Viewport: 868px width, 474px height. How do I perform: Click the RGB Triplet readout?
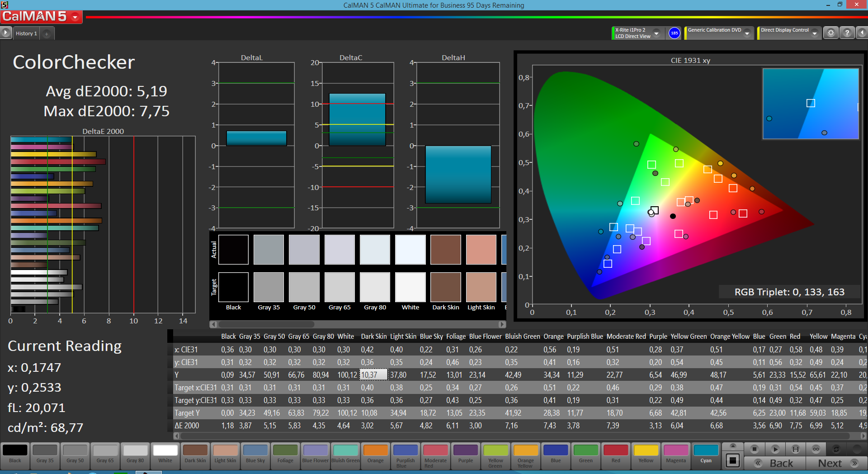coord(789,292)
